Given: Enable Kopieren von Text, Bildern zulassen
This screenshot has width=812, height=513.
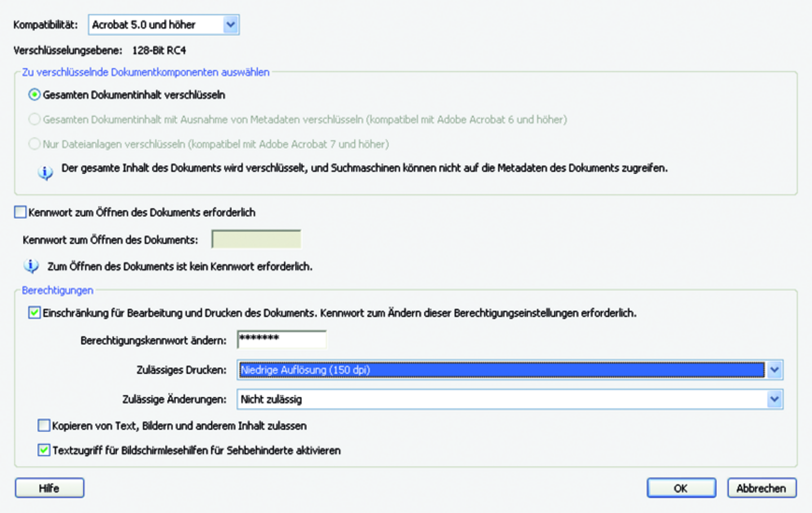Looking at the screenshot, I should [x=44, y=426].
